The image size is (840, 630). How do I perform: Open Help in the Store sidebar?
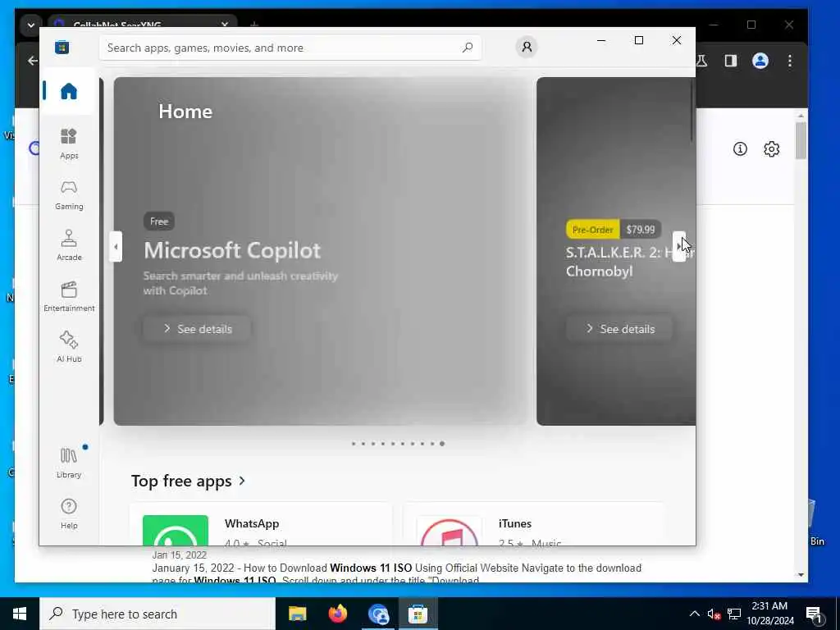click(69, 514)
